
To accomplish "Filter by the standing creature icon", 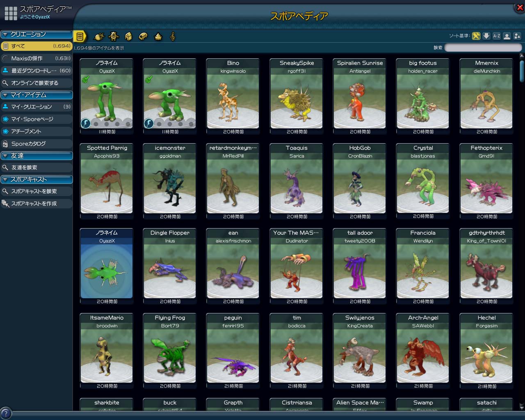I will click(114, 37).
